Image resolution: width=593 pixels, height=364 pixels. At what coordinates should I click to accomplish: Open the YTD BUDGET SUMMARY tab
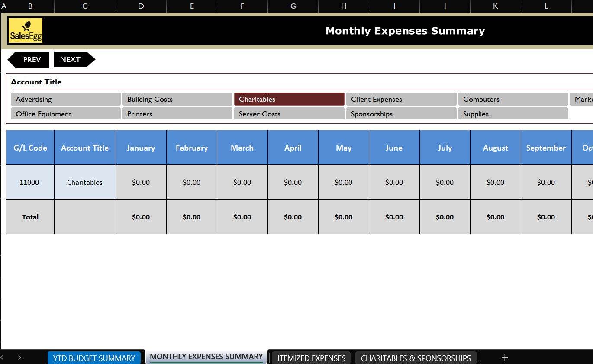coord(94,358)
